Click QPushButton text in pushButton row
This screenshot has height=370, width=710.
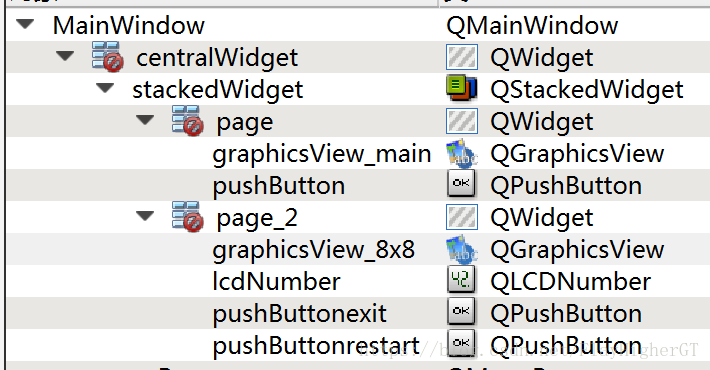[566, 186]
